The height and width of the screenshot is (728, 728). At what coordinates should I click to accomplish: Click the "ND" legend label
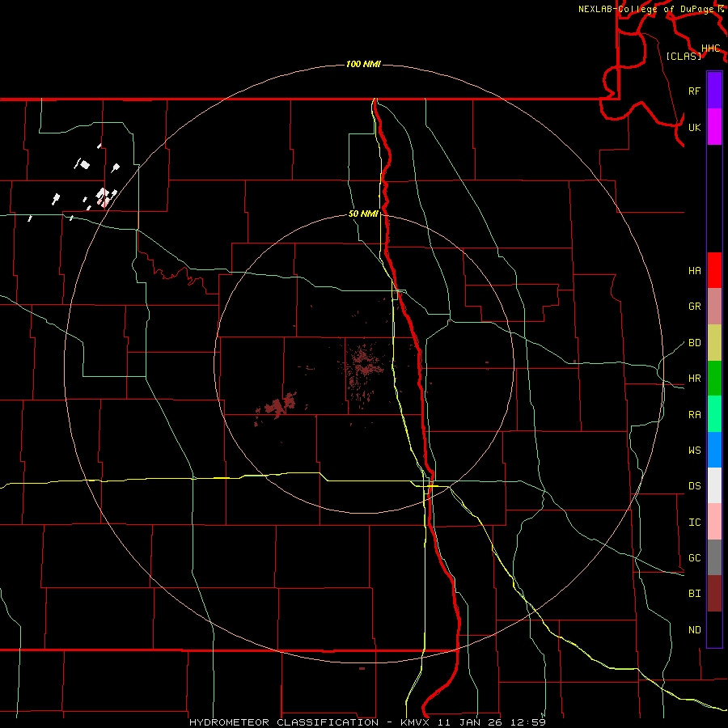695,630
